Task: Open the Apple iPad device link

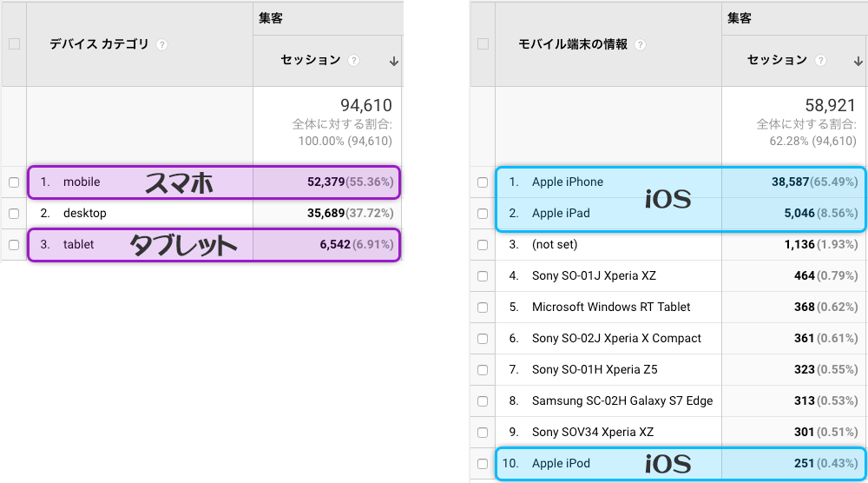Action: [561, 213]
